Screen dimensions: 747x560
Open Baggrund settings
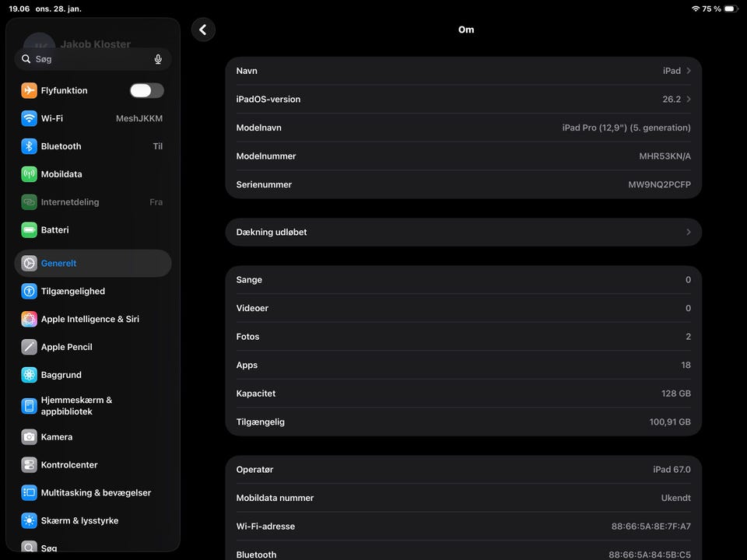93,375
